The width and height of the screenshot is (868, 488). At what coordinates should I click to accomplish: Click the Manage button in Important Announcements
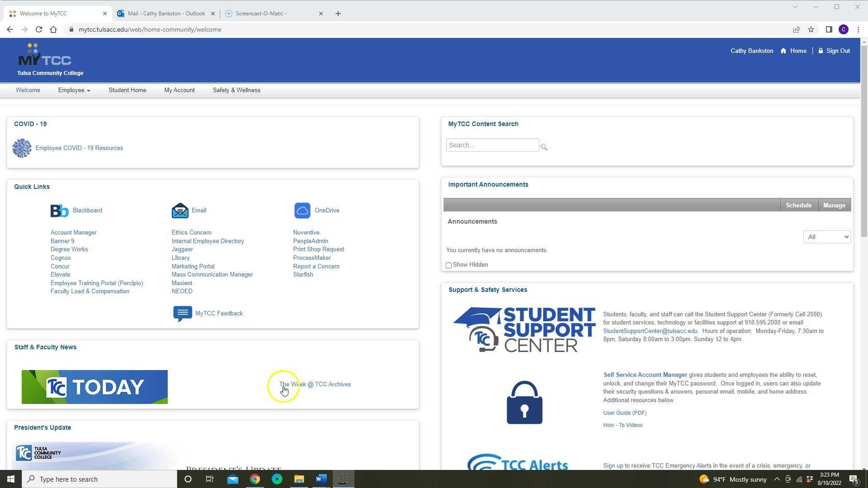tap(834, 205)
